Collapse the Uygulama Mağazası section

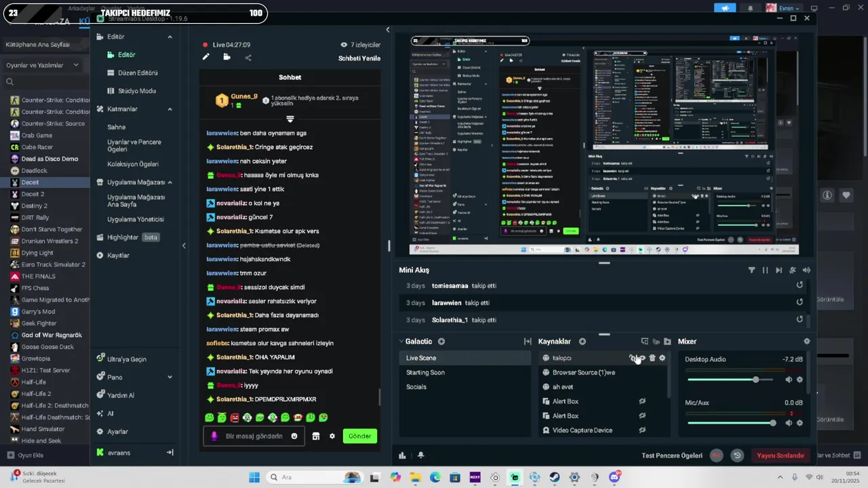(170, 182)
